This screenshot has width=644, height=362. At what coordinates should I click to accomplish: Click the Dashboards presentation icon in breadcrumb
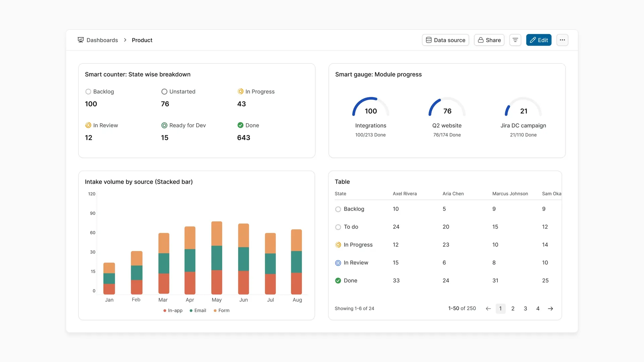point(80,40)
